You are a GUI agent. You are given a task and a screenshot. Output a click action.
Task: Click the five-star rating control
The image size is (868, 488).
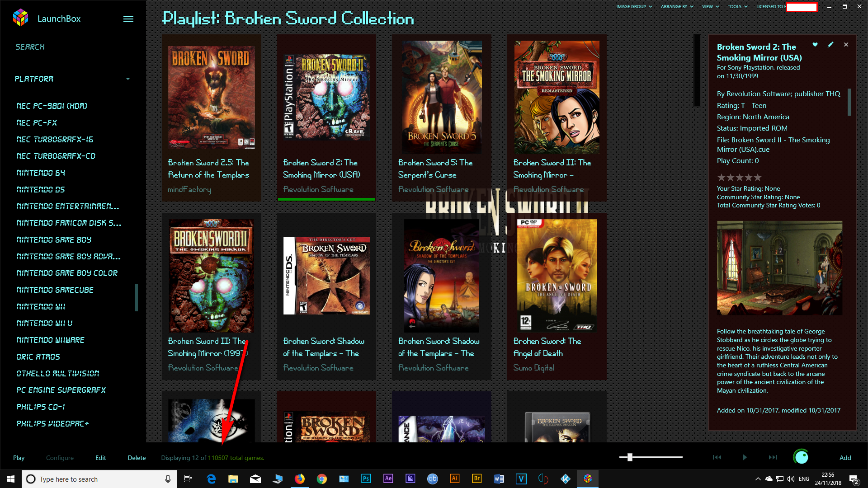click(x=739, y=178)
